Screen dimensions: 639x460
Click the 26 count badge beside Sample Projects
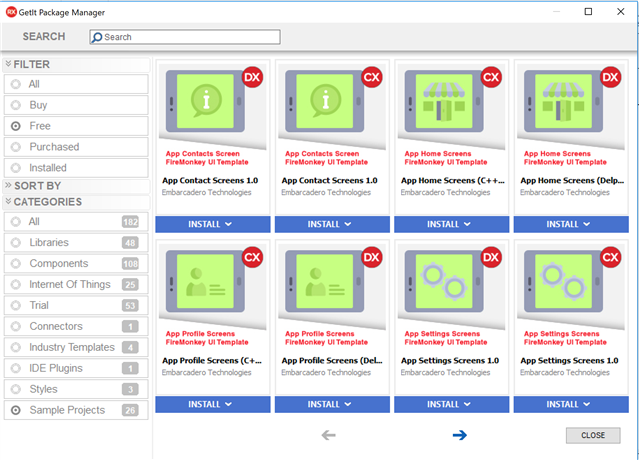coord(130,410)
